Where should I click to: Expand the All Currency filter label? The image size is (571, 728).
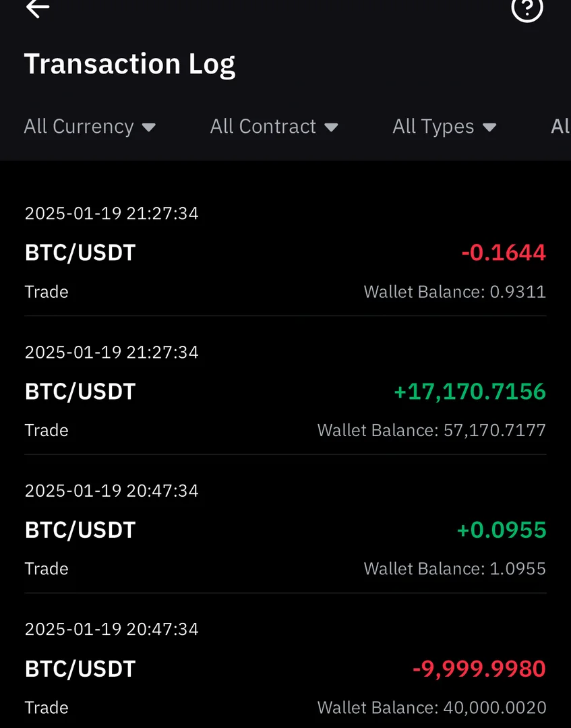(x=79, y=127)
